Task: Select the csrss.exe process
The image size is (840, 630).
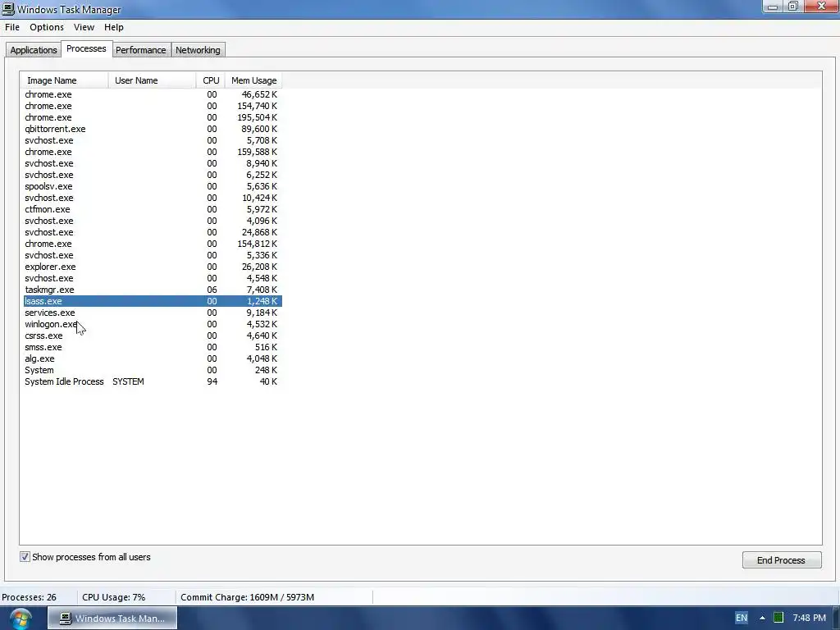Action: click(x=153, y=336)
